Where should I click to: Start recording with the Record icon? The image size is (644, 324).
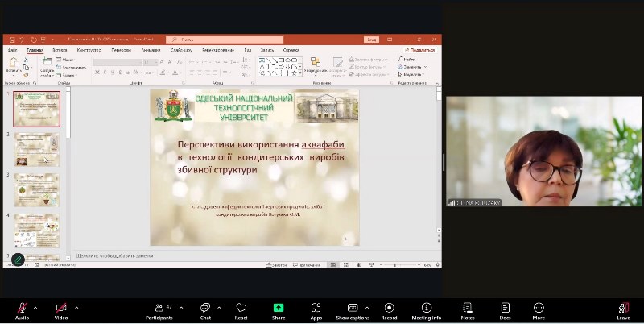tap(389, 308)
